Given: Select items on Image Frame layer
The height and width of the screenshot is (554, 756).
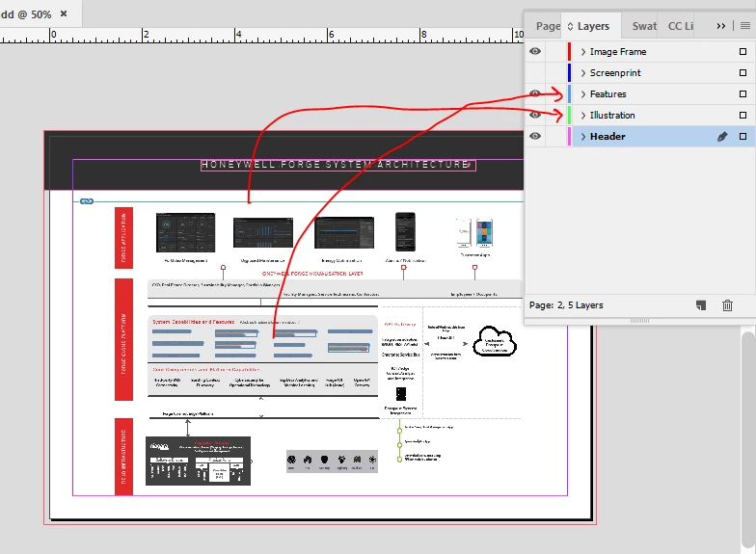Looking at the screenshot, I should click(x=742, y=52).
